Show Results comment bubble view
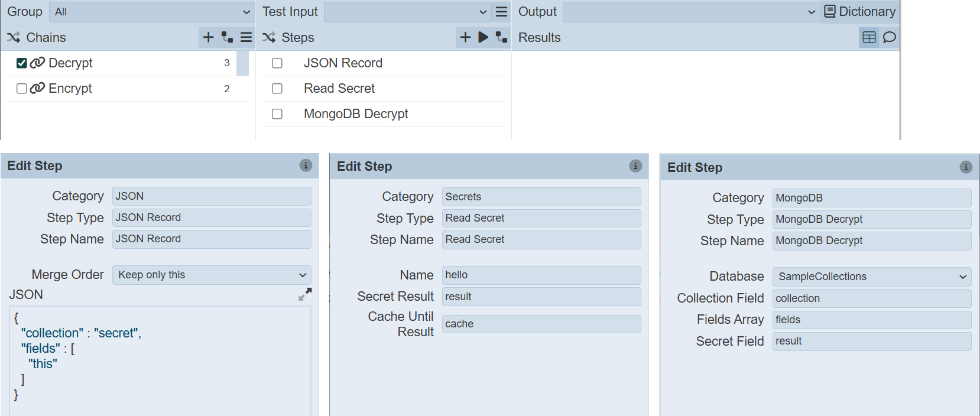This screenshot has width=980, height=416. pyautogui.click(x=889, y=38)
